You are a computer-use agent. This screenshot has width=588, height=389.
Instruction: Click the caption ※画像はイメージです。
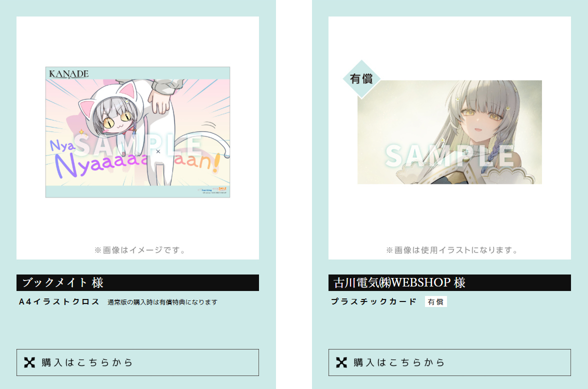pyautogui.click(x=140, y=250)
